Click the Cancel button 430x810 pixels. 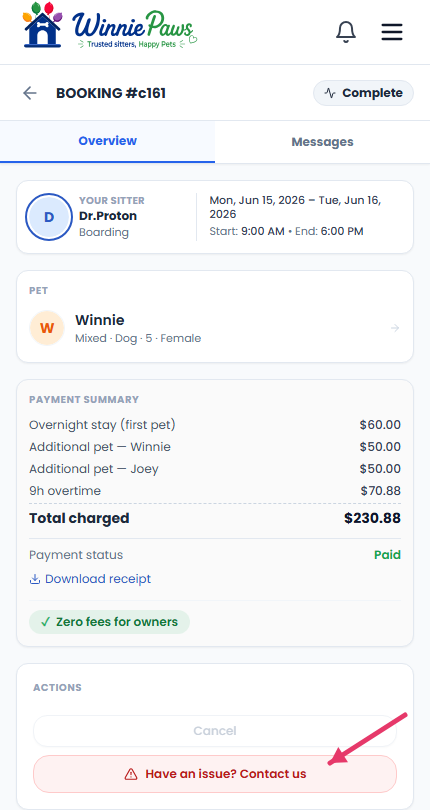tap(215, 731)
